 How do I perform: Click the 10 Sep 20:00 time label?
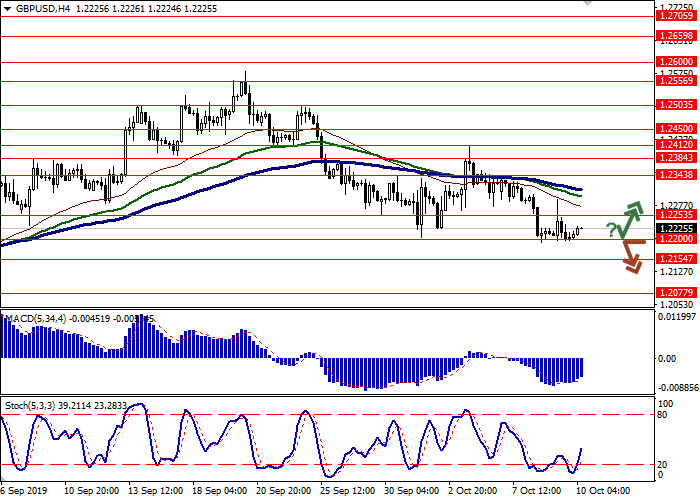tap(92, 491)
